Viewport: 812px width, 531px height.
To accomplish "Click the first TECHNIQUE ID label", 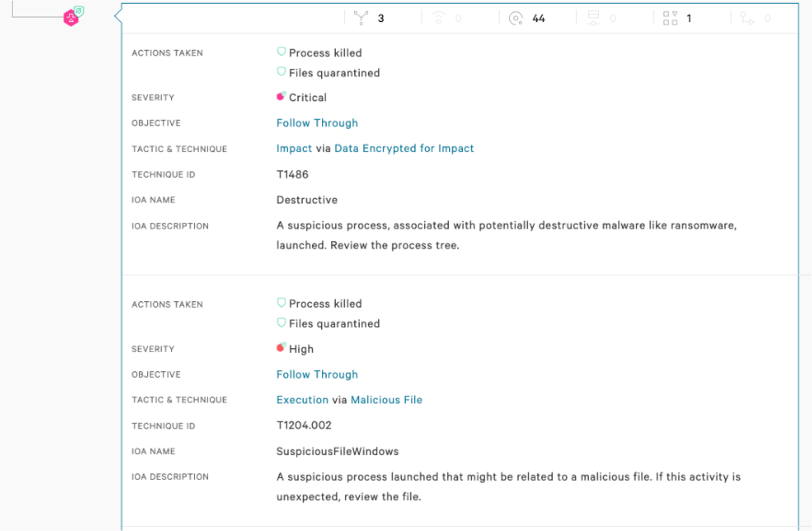I will pyautogui.click(x=163, y=175).
